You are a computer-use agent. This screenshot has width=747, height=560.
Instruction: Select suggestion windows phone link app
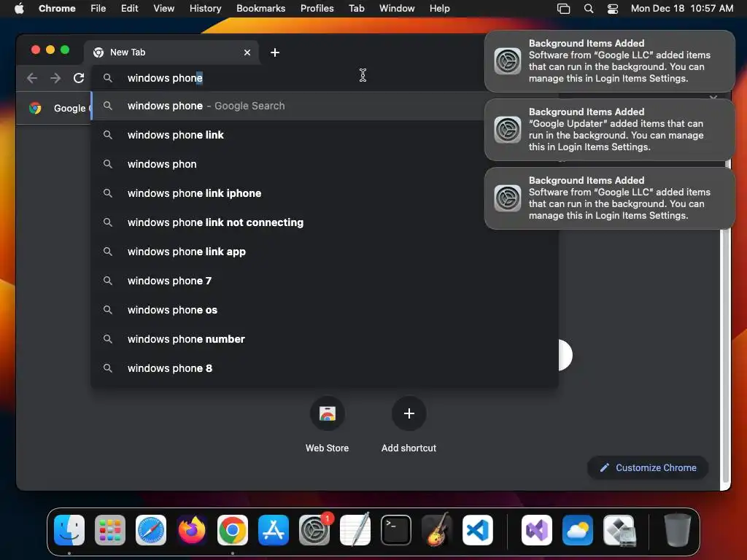[324, 252]
